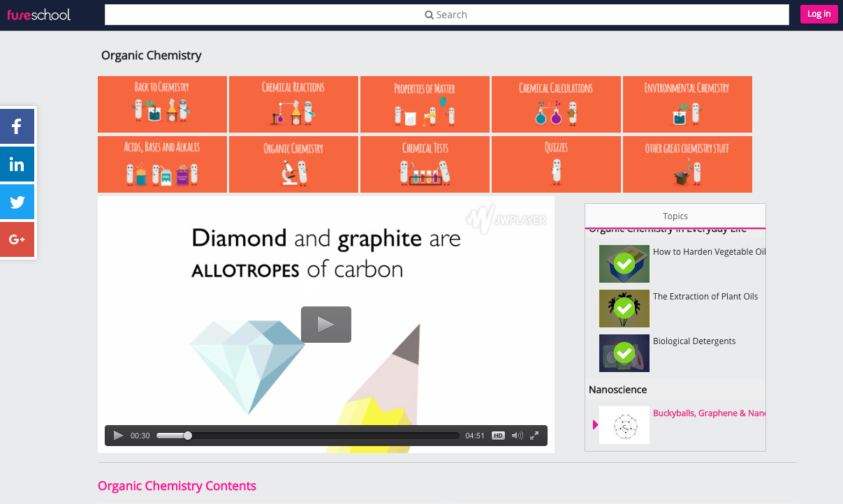Navigate to the Quizzes category tile

(556, 164)
